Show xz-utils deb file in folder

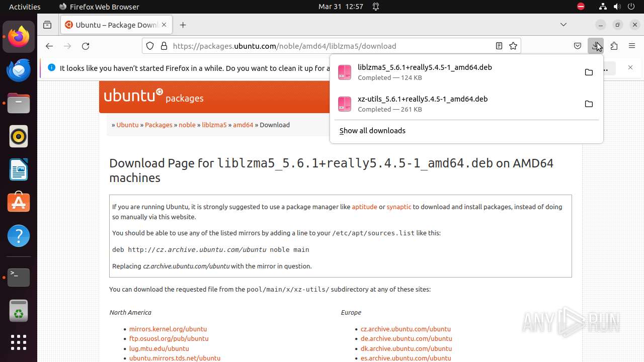(589, 104)
